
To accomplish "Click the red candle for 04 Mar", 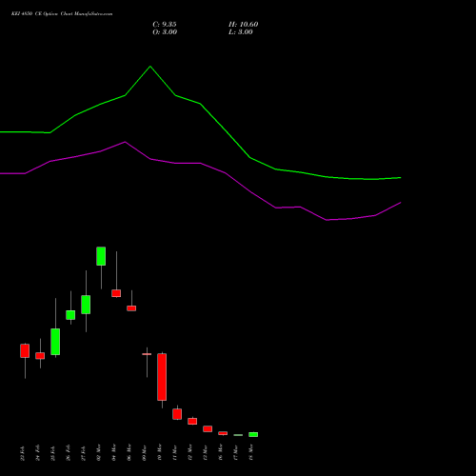I will click(116, 293).
